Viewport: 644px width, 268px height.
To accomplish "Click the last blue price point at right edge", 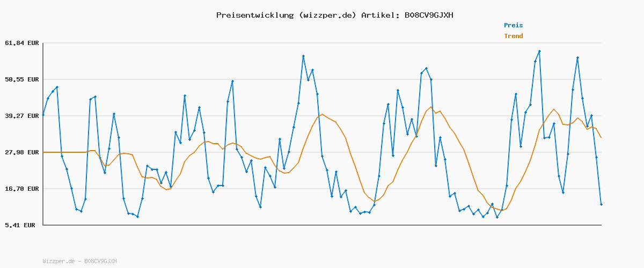I will point(601,204).
